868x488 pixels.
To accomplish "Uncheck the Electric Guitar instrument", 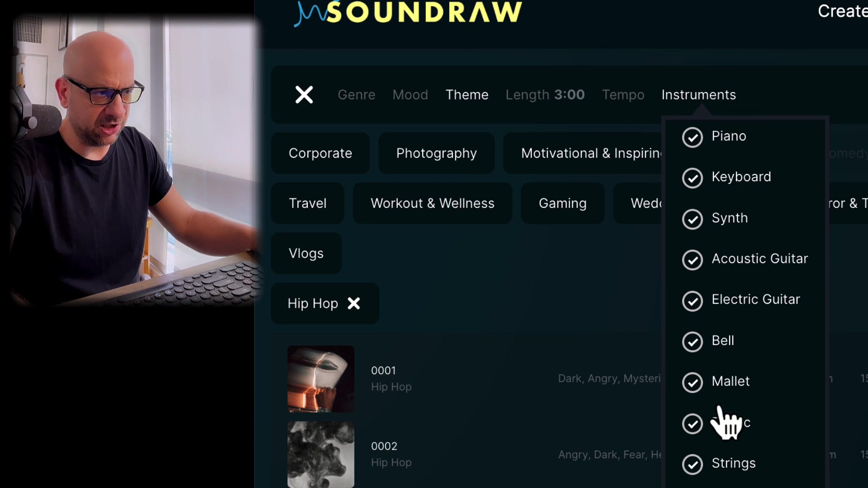I will point(692,301).
